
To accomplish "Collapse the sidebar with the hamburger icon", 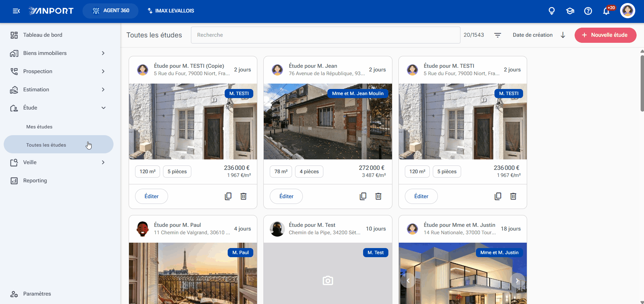I will 16,11.
